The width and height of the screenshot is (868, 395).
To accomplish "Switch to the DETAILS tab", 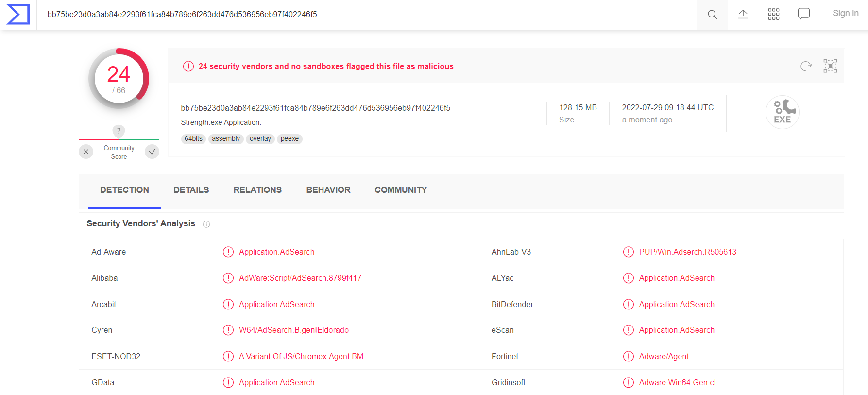I will 191,190.
